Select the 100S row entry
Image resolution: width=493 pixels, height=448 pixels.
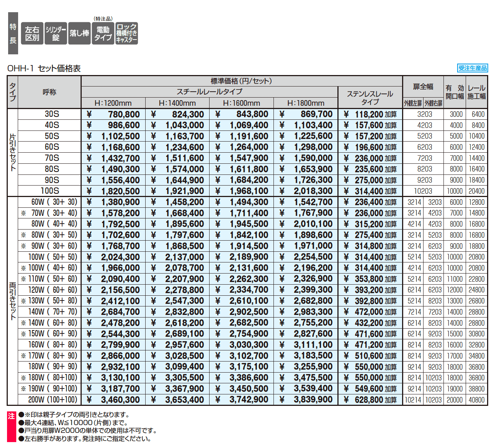pos(51,191)
